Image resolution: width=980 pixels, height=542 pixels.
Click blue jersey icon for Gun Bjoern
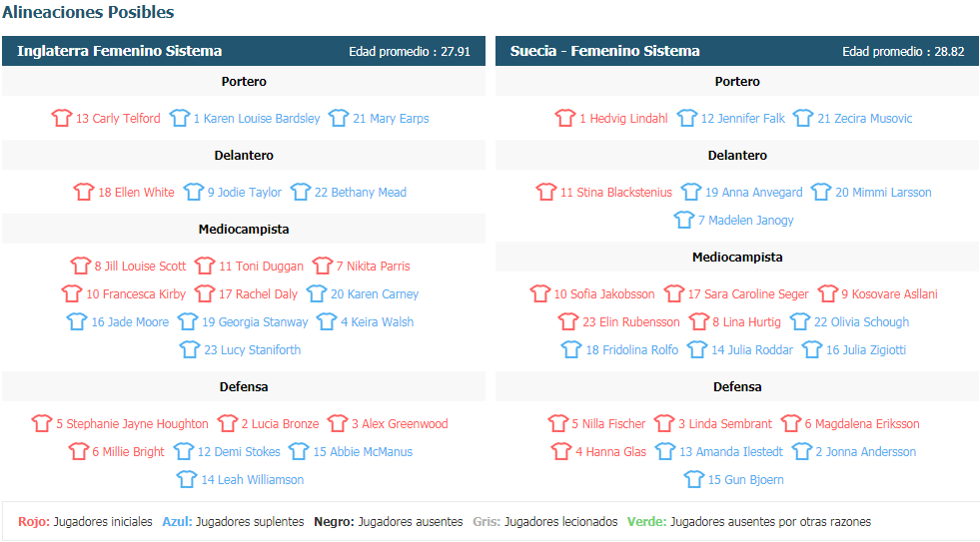tap(694, 479)
